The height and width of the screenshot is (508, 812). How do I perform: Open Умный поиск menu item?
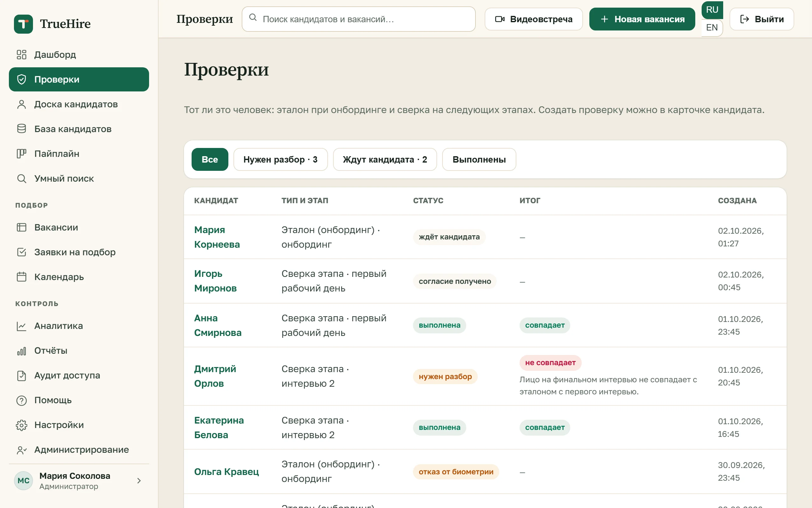tap(79, 178)
